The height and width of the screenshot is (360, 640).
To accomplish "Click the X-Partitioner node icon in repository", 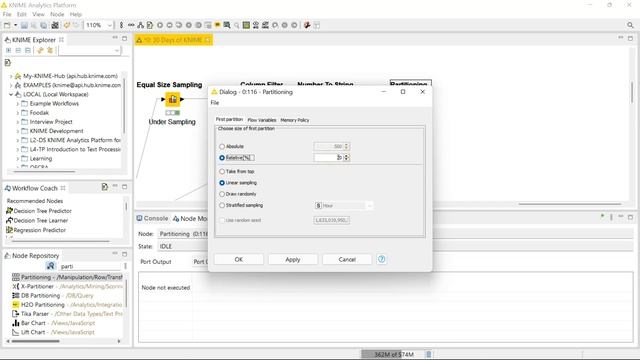I will point(16,286).
